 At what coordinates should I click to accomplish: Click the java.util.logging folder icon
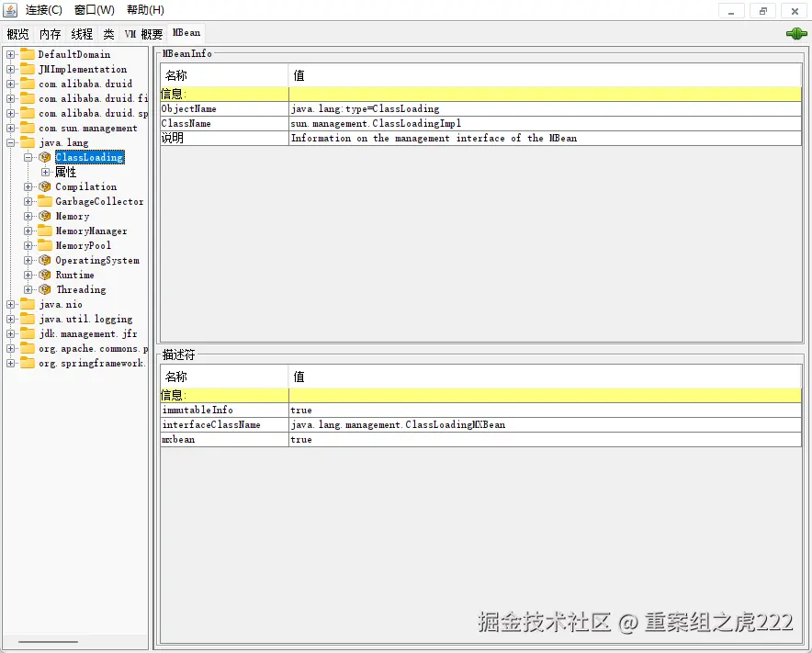pos(27,319)
